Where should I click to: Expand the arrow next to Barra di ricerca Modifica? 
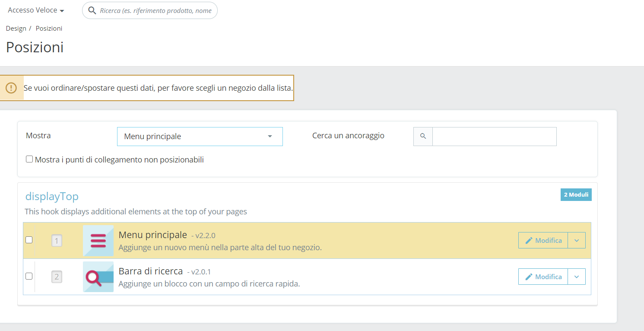[x=577, y=277]
